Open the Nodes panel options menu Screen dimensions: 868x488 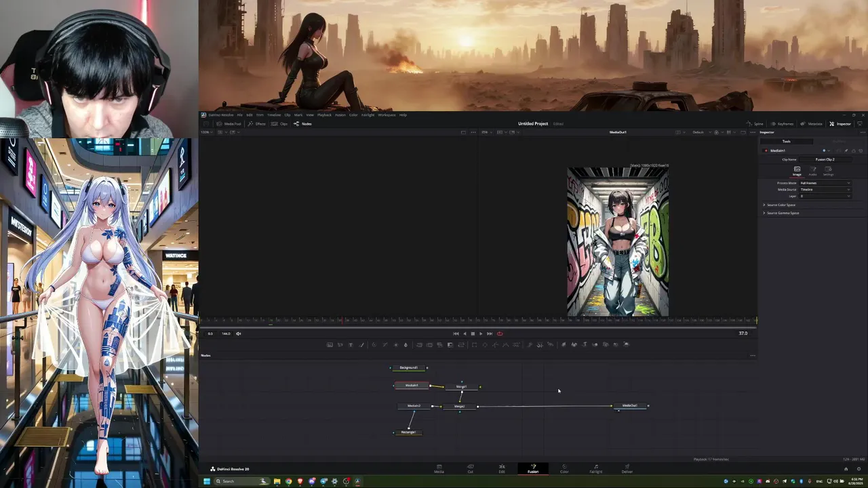coord(752,355)
